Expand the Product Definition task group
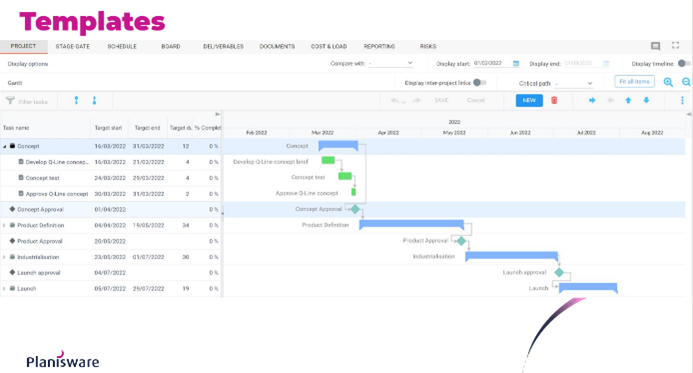 (4, 225)
